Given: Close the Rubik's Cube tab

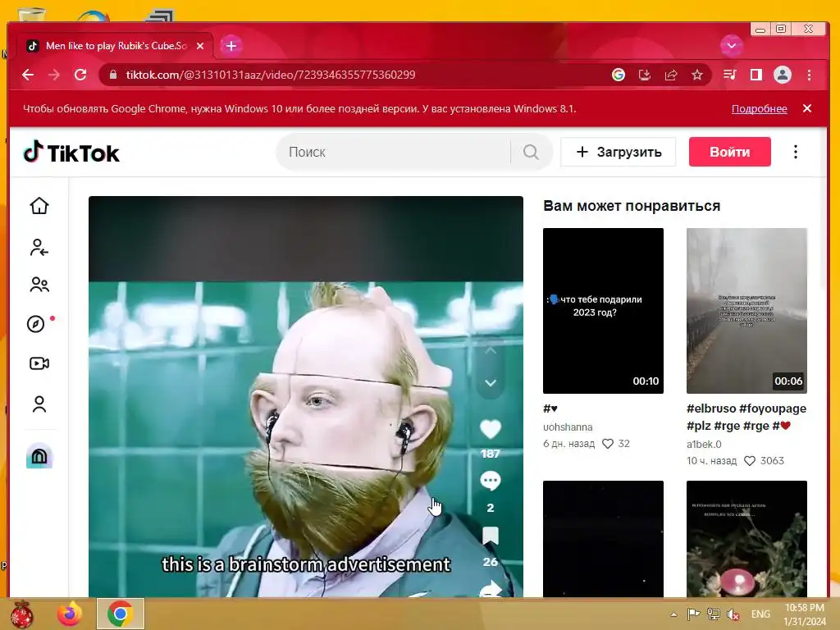Looking at the screenshot, I should coord(200,46).
